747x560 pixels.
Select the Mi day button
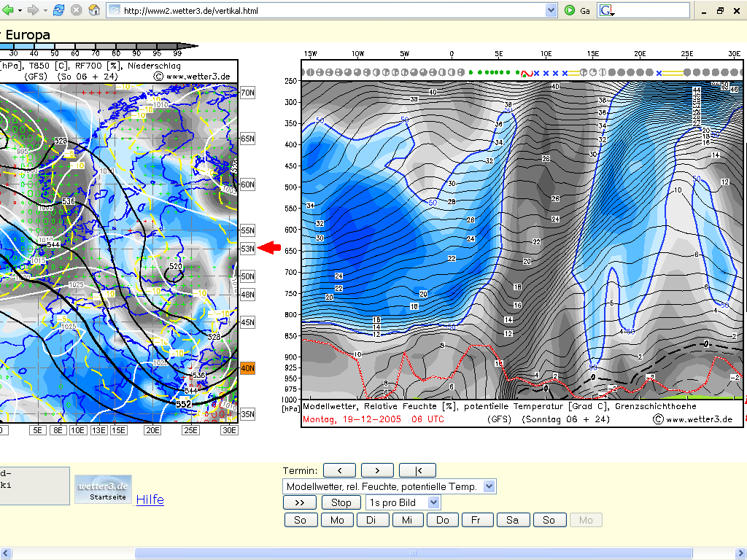[407, 520]
